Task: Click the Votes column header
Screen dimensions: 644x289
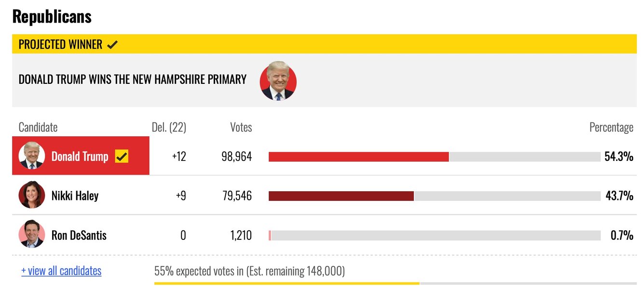Action: pos(241,127)
